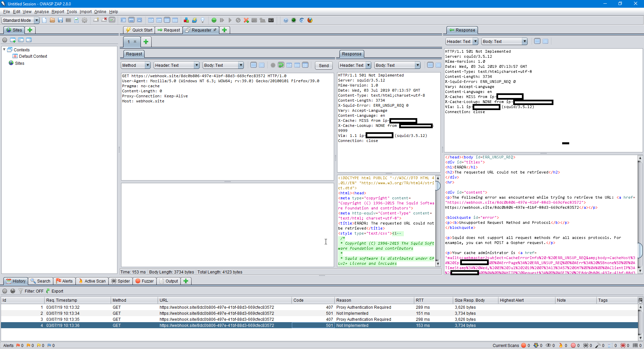Open the Standard Mode dropdown
This screenshot has width=644, height=349.
point(20,20)
